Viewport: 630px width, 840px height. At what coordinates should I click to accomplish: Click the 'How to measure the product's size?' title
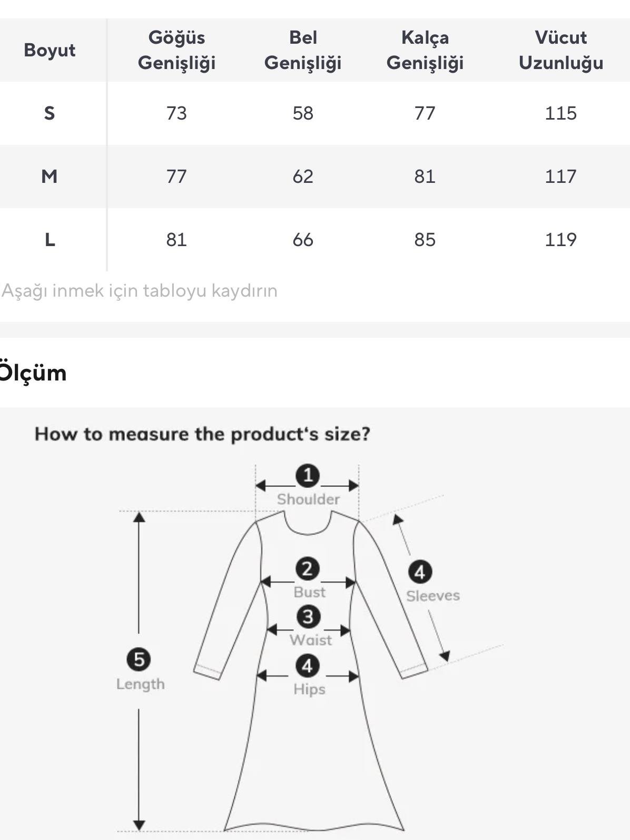click(202, 434)
